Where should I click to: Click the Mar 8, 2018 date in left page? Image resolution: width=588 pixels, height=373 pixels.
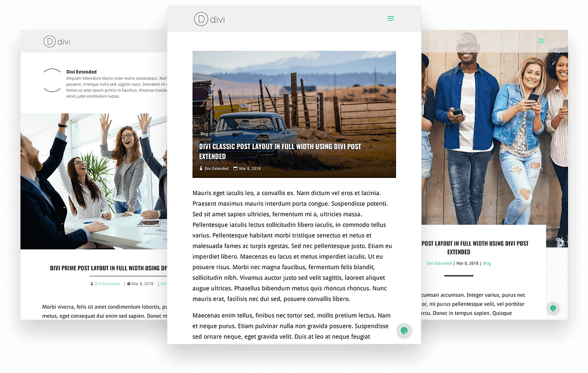142,284
